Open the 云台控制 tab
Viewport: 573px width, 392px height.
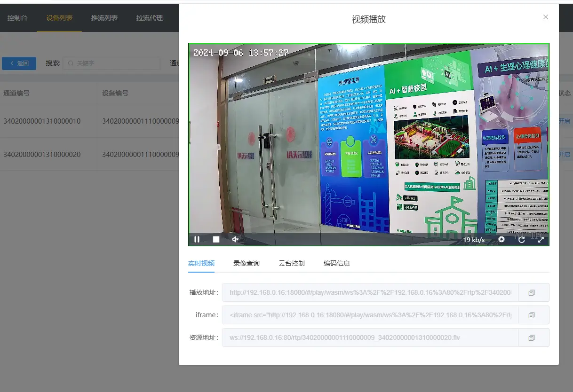pos(292,263)
